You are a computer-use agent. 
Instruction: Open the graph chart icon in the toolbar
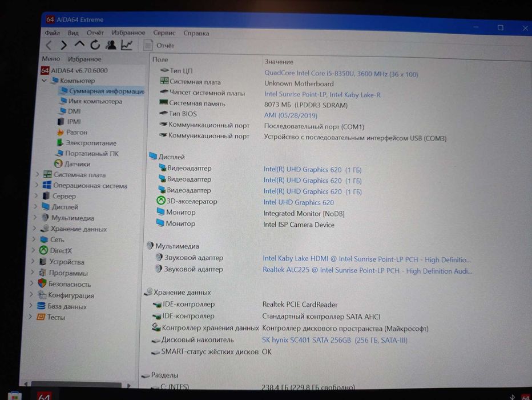pyautogui.click(x=127, y=45)
